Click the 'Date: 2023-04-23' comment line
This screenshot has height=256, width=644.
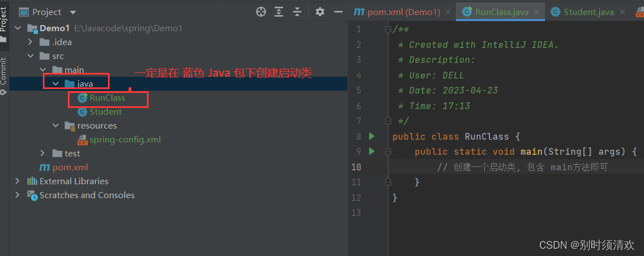(448, 90)
